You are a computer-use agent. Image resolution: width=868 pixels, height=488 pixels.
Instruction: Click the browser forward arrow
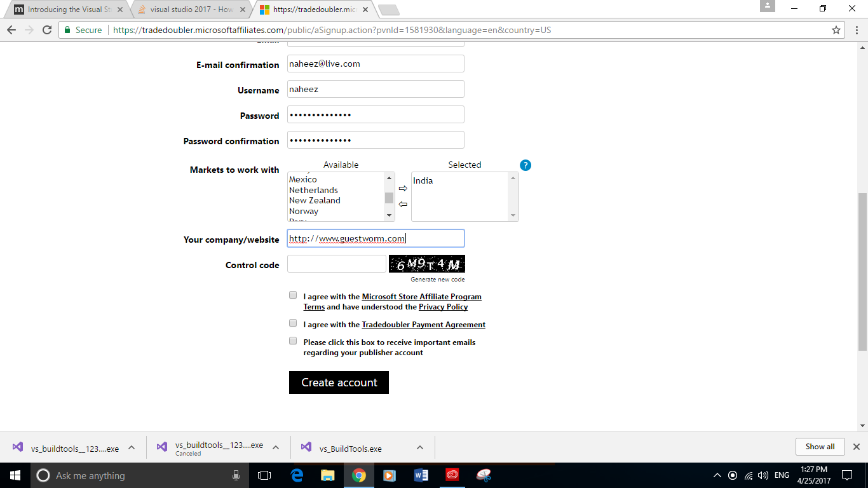pyautogui.click(x=29, y=30)
